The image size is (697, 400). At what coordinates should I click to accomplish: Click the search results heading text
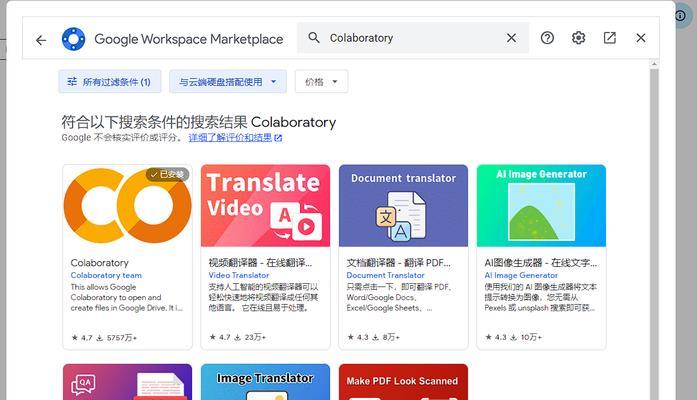199,122
